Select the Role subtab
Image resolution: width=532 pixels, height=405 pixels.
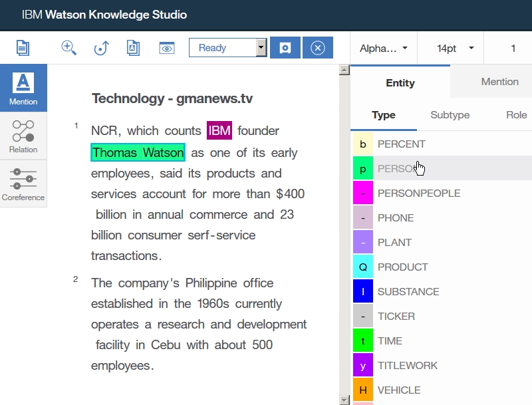pos(517,115)
